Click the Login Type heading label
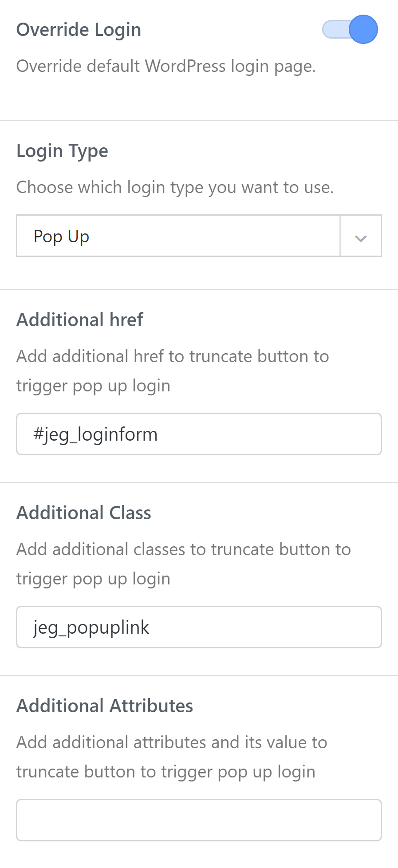Screen dimensions: 398x868 point(62,151)
